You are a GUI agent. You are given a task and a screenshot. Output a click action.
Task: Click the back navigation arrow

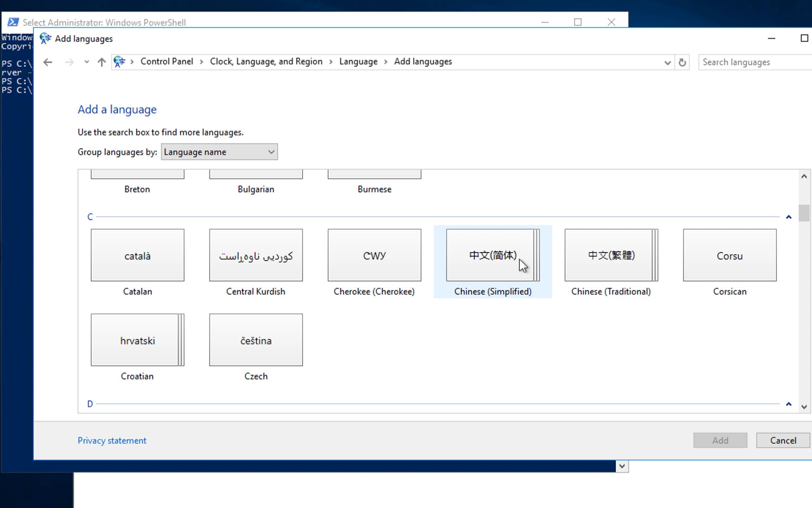[48, 62]
